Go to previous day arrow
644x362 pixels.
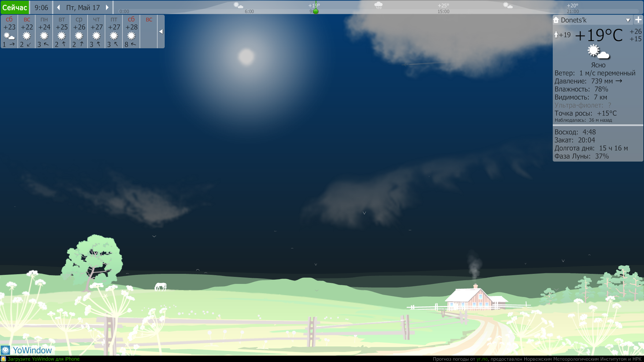[x=58, y=7]
